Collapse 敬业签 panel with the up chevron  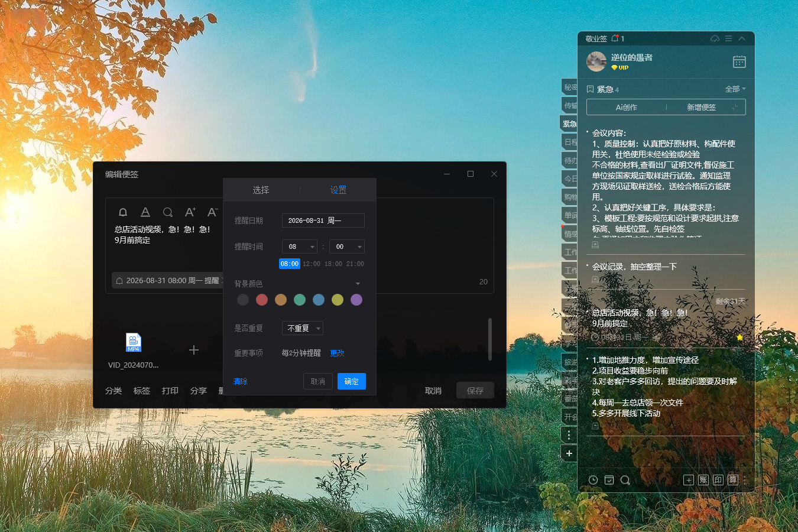pos(742,38)
